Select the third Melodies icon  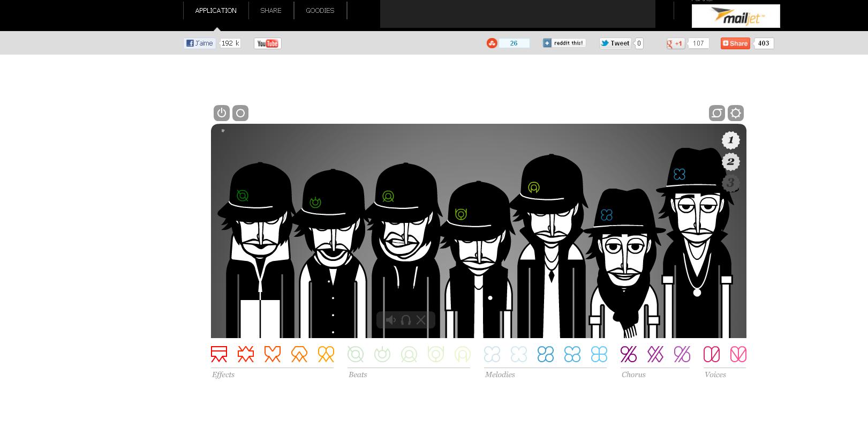point(546,354)
